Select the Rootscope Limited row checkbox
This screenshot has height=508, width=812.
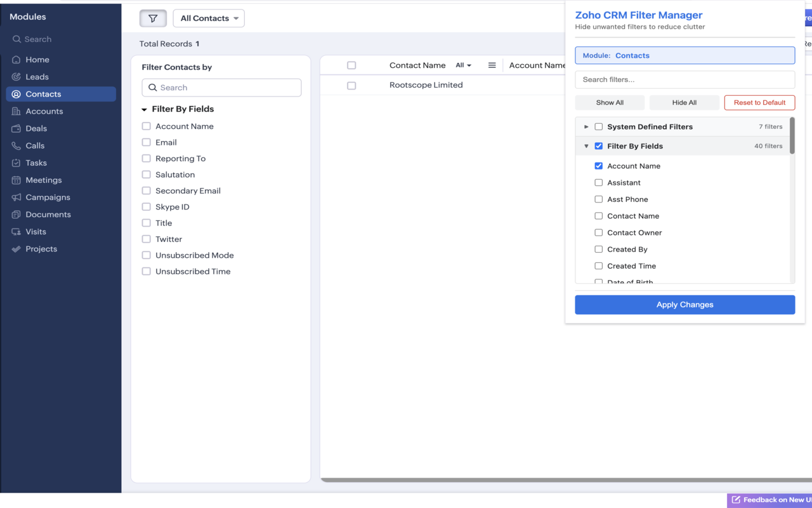[351, 86]
